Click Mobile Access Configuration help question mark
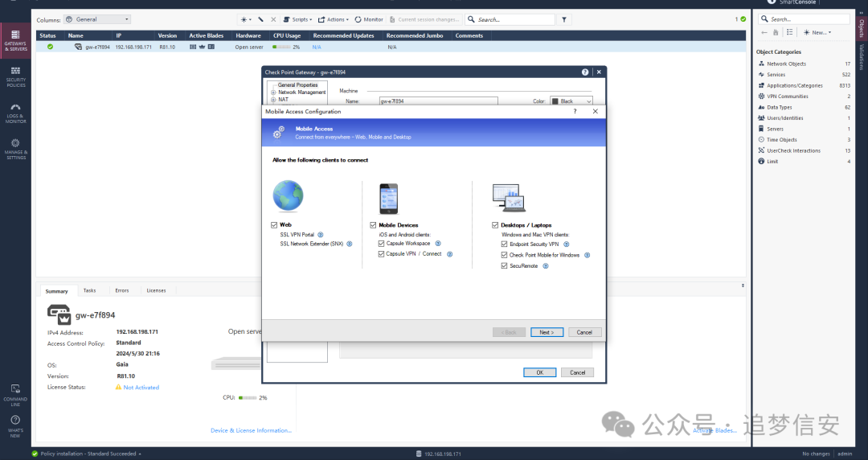This screenshot has width=868, height=460. tap(575, 112)
